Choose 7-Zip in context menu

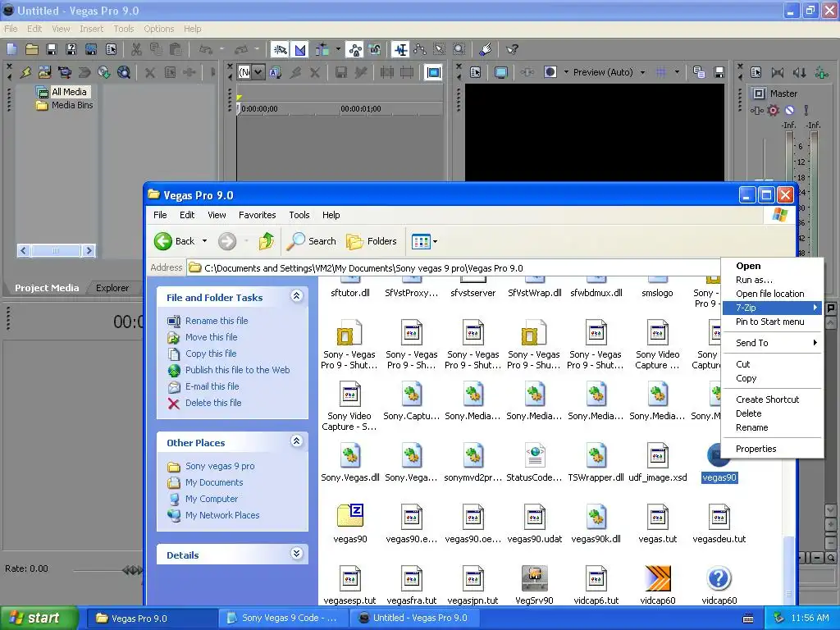pyautogui.click(x=772, y=308)
